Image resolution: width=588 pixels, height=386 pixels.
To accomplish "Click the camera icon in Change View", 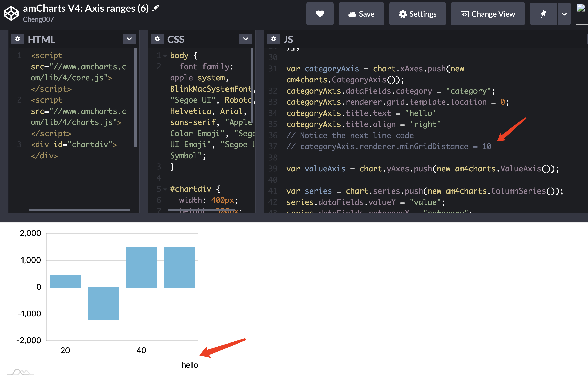I will (x=464, y=14).
